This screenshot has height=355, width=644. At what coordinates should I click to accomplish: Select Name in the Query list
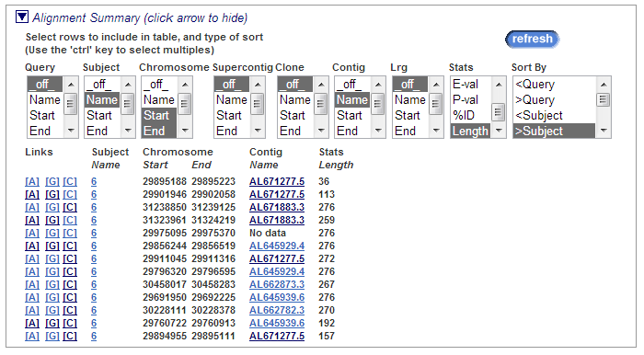pos(45,99)
